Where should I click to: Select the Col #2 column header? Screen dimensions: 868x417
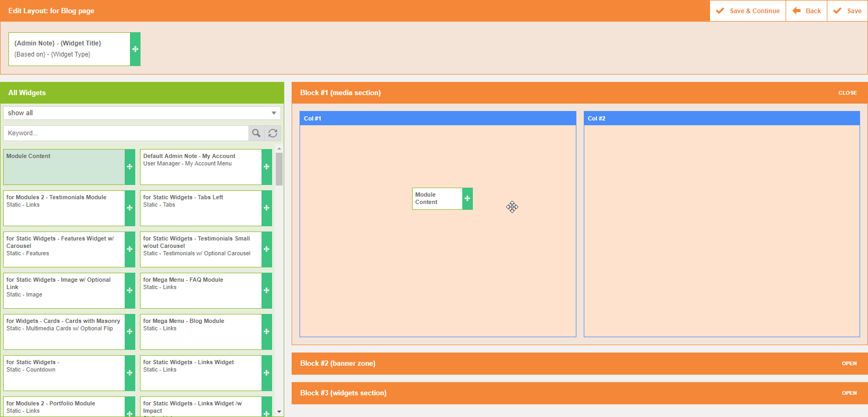point(722,118)
